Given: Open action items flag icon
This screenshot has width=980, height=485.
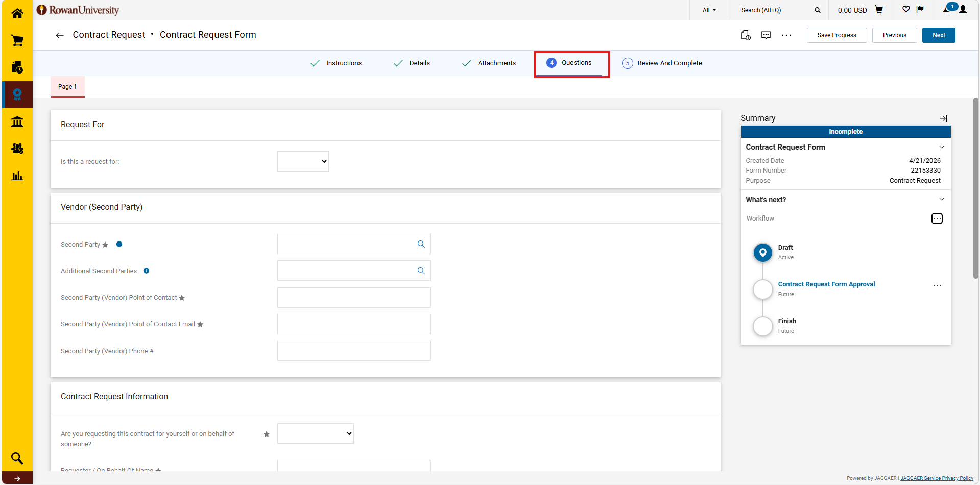Looking at the screenshot, I should pyautogui.click(x=920, y=9).
